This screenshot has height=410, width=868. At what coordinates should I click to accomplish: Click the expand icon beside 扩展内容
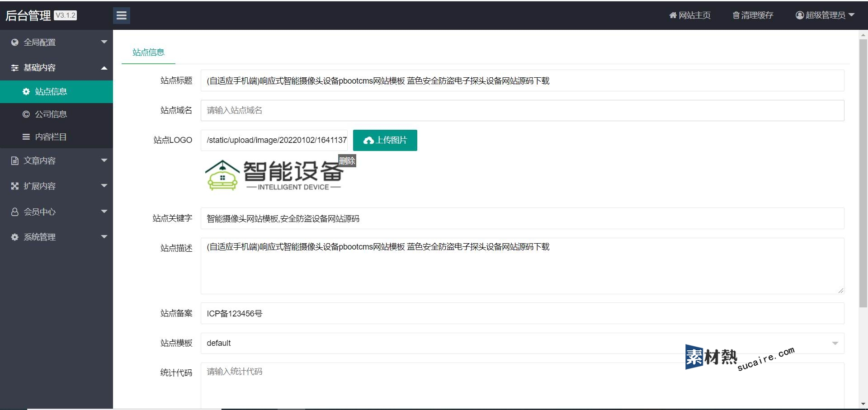tap(15, 186)
